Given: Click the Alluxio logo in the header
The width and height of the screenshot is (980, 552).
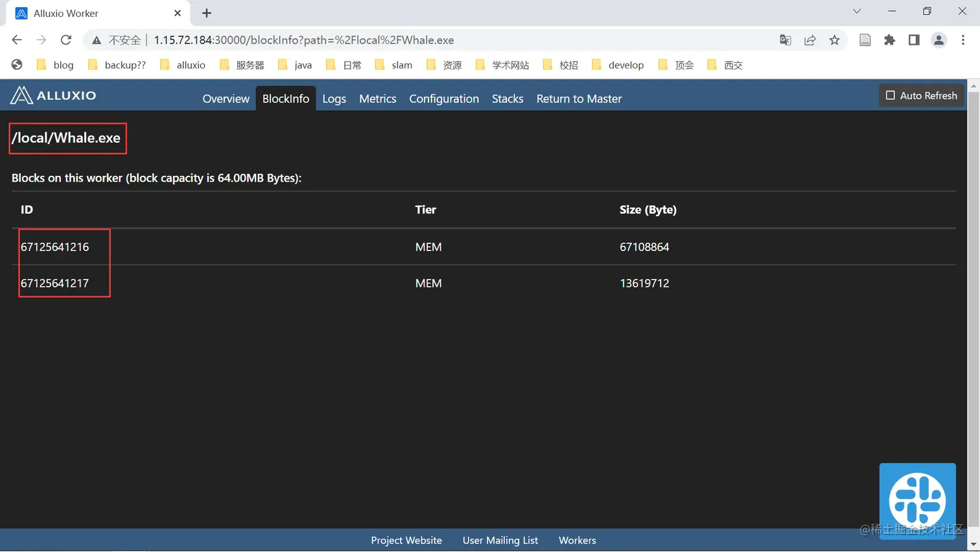Looking at the screenshot, I should (53, 95).
